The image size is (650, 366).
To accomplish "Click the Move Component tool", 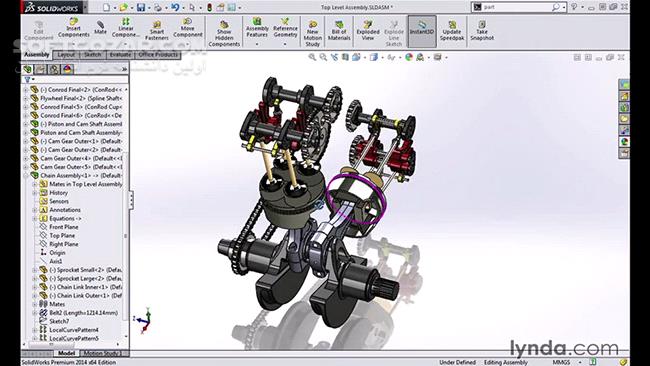I will tap(187, 27).
